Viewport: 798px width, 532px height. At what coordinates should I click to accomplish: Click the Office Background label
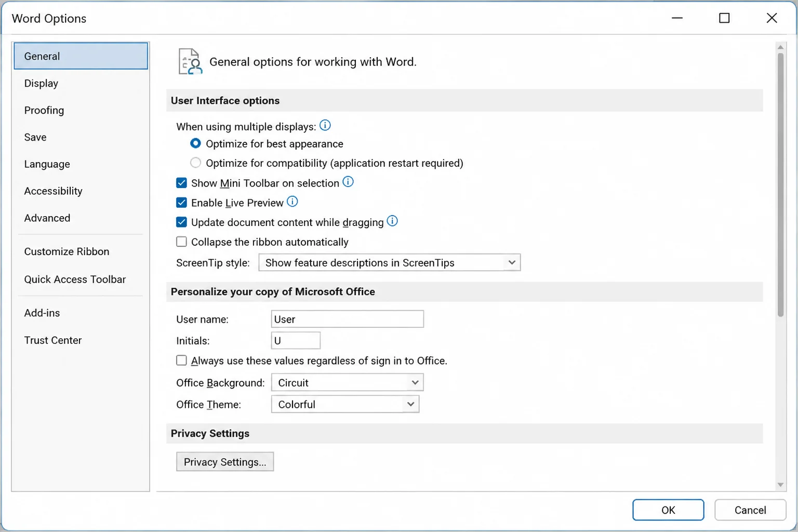[x=220, y=383]
